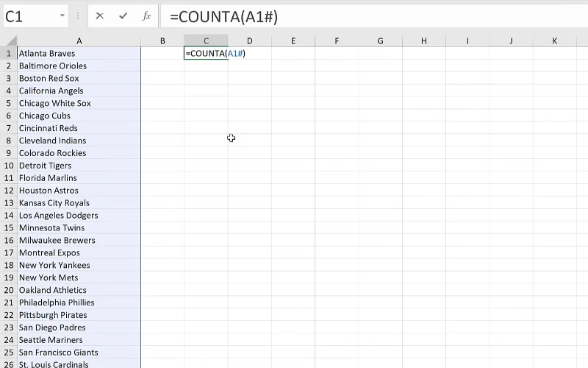Select column K header
The height and width of the screenshot is (368, 588).
coord(554,40)
